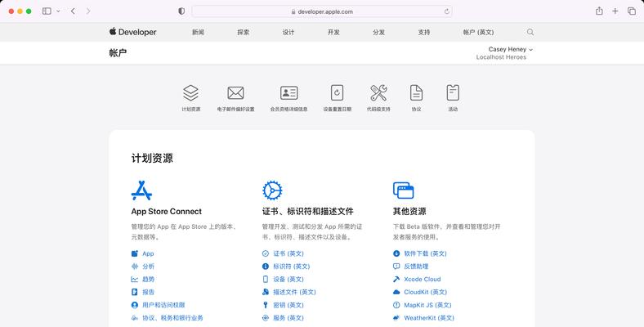Click the 证书、标识符和描述文件 heading

tap(307, 211)
